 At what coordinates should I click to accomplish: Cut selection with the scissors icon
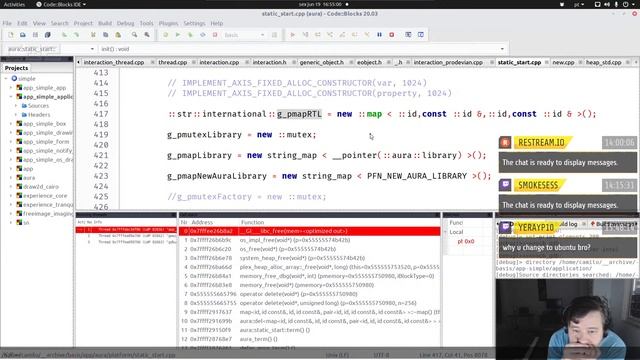point(93,35)
